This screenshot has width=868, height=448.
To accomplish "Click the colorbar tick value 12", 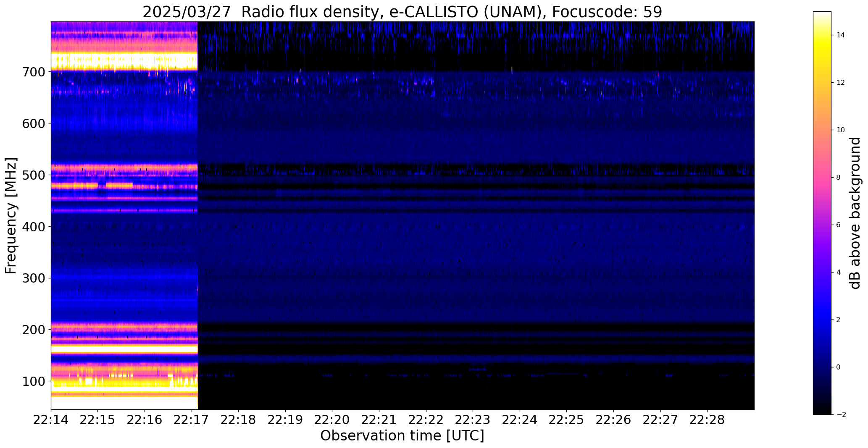I will (841, 83).
